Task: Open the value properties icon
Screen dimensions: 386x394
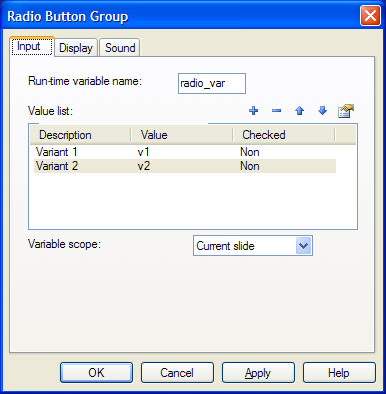Action: (x=346, y=111)
